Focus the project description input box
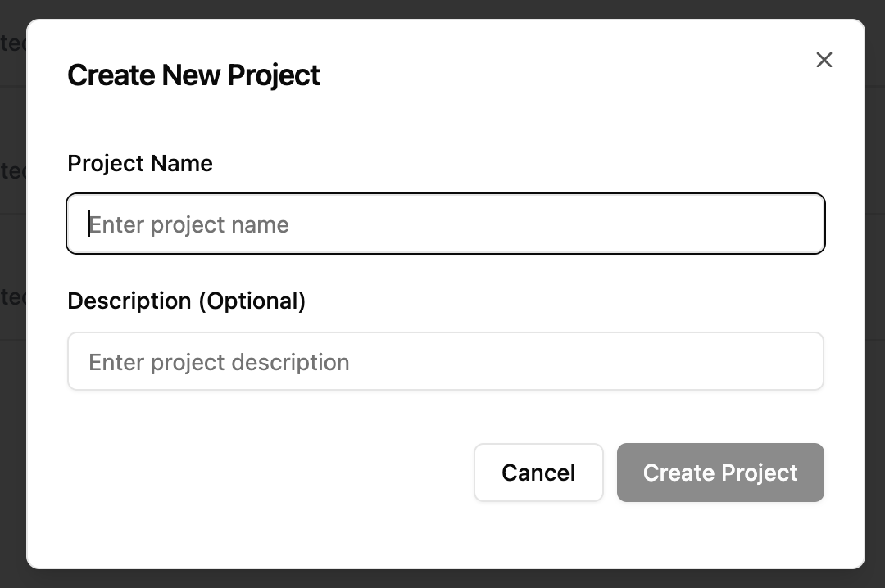885x588 pixels. click(x=445, y=361)
